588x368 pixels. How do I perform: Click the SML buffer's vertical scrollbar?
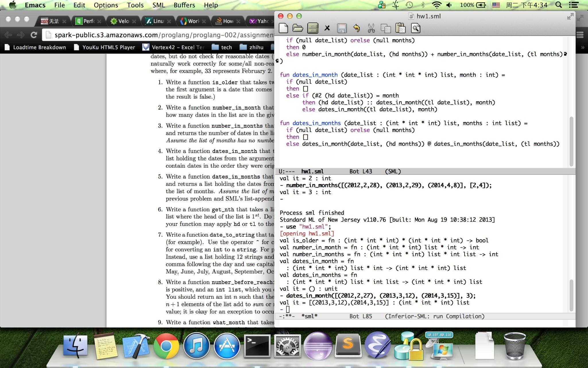pyautogui.click(x=571, y=295)
